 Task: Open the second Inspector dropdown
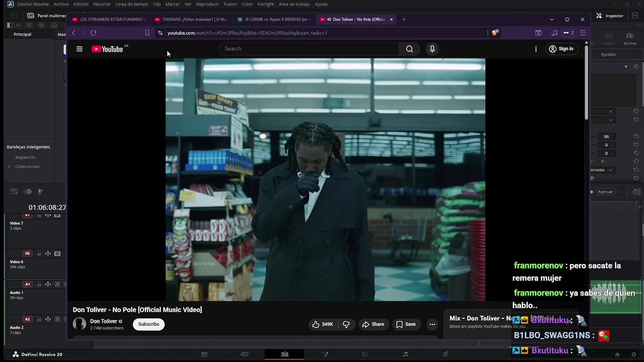(603, 120)
